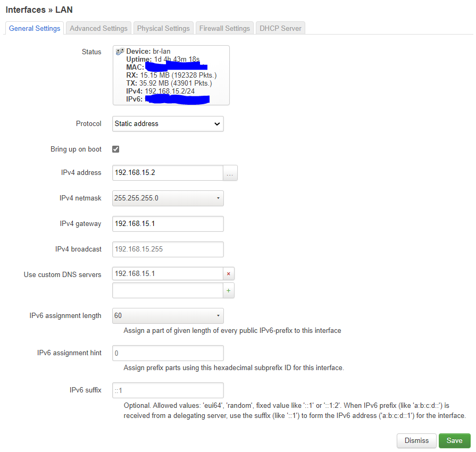Expand the IPv4 netmask dropdown
This screenshot has height=452, width=476.
(x=168, y=198)
